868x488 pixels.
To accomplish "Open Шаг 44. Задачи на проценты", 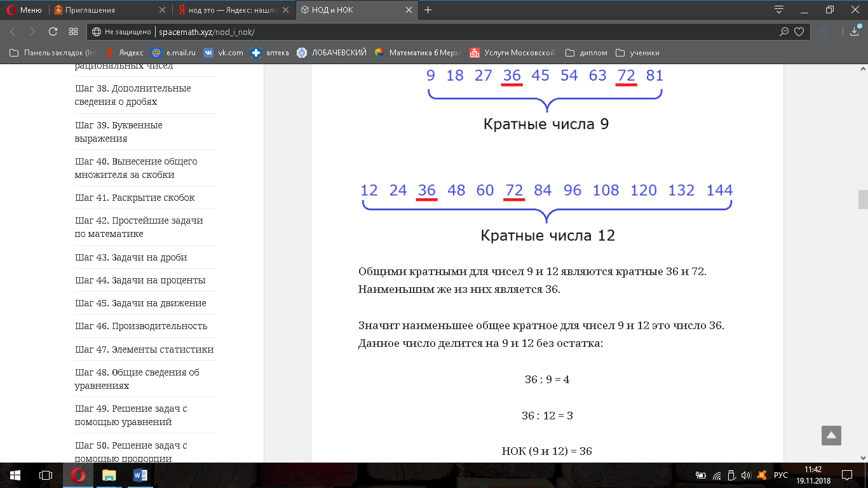I will (x=140, y=280).
